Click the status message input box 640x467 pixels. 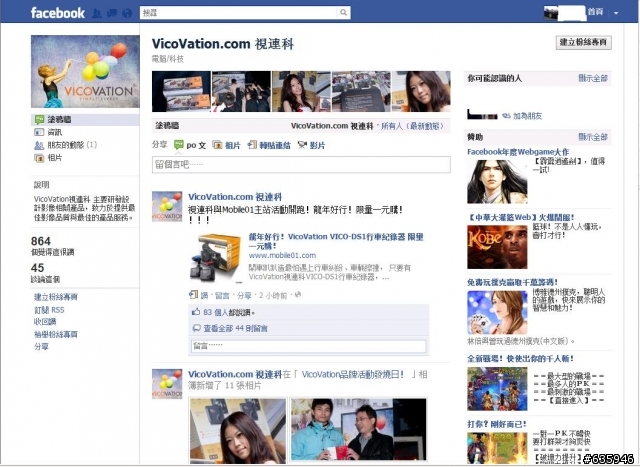(301, 165)
